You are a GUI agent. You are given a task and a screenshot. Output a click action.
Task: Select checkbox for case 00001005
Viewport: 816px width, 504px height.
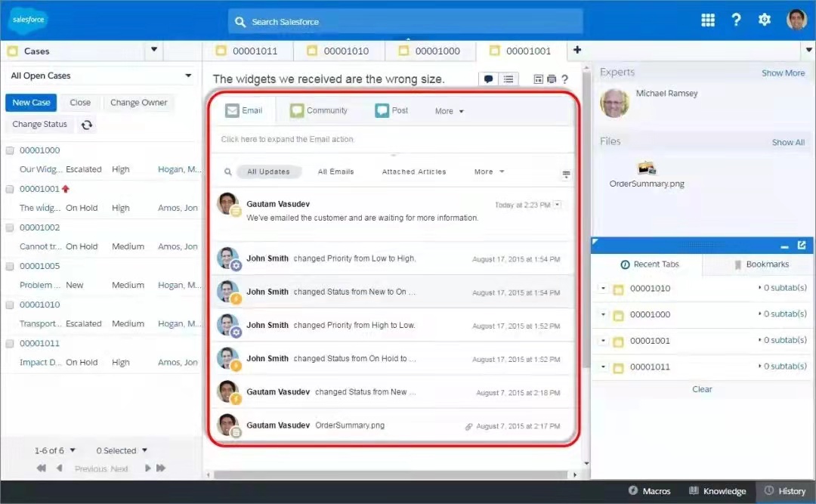pos(9,266)
